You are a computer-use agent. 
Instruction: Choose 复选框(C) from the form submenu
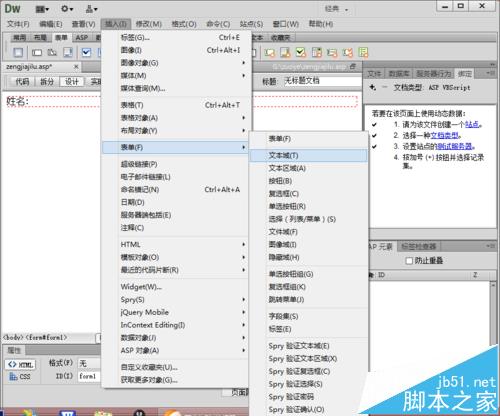(x=308, y=194)
